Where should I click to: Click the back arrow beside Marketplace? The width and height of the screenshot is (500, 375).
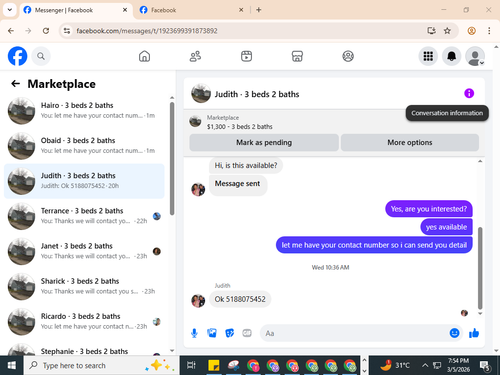pos(15,84)
